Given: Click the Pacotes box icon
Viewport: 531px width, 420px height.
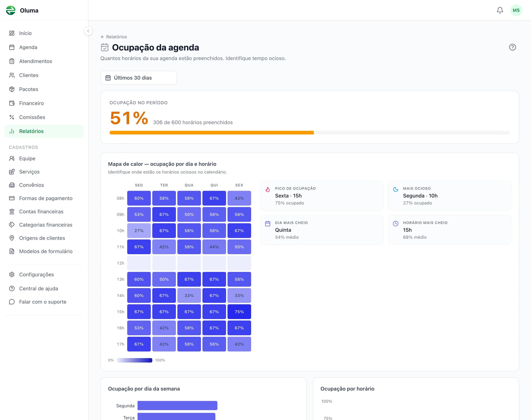Looking at the screenshot, I should click(x=12, y=89).
